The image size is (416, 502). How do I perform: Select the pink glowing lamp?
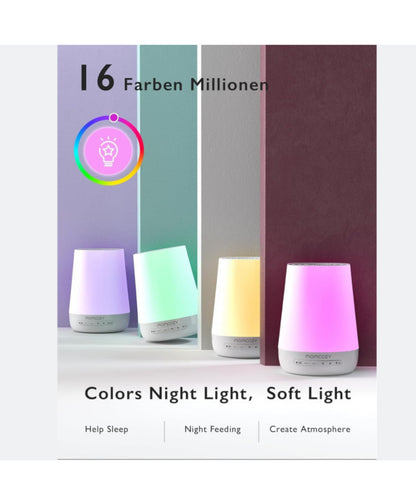(318, 318)
